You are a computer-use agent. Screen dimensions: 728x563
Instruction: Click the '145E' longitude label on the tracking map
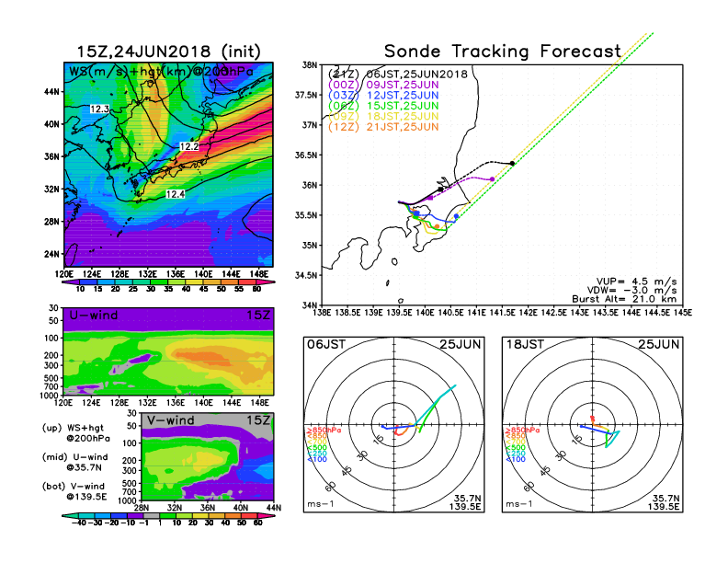tap(683, 313)
